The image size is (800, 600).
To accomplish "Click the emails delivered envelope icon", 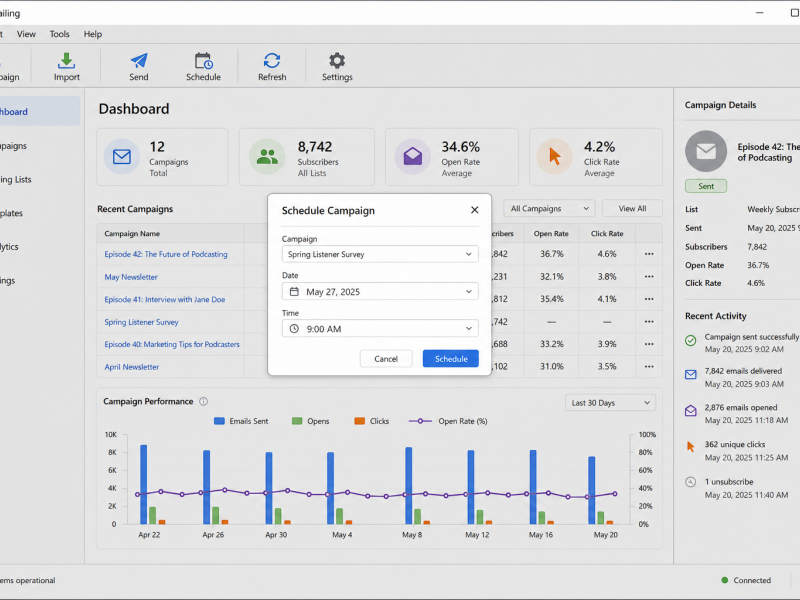I will (x=690, y=375).
